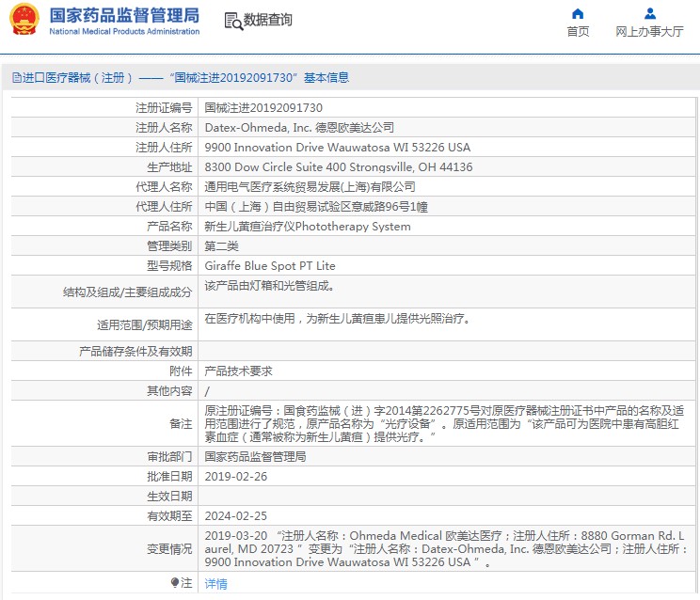
Task: Click 数据查询 heading text
Action: pyautogui.click(x=268, y=20)
